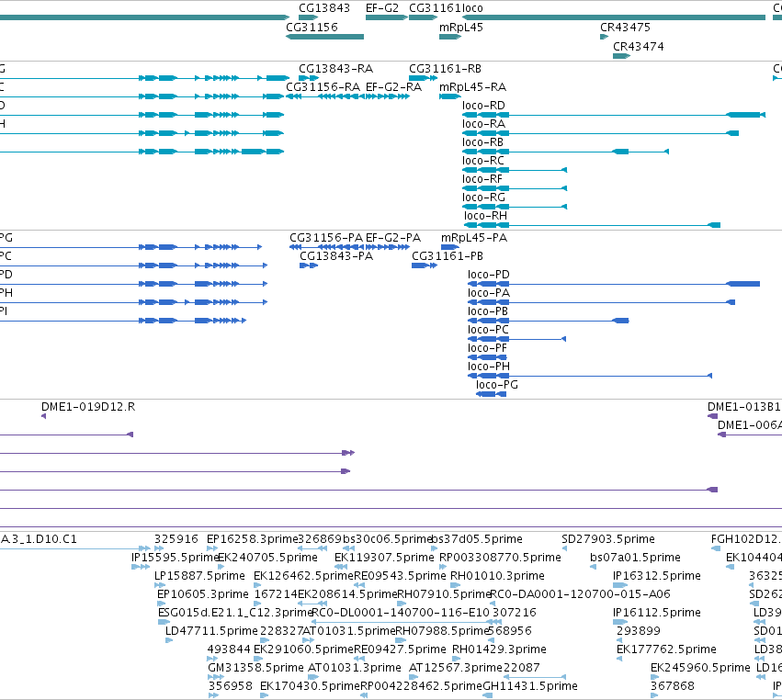Select the loco-RC transcript label
This screenshot has height=700, width=782.
[x=482, y=161]
